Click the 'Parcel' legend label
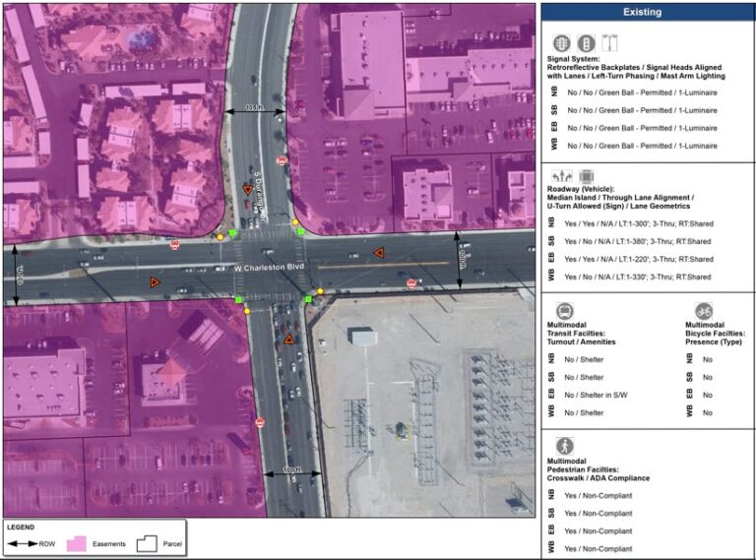756x560 pixels. (172, 544)
